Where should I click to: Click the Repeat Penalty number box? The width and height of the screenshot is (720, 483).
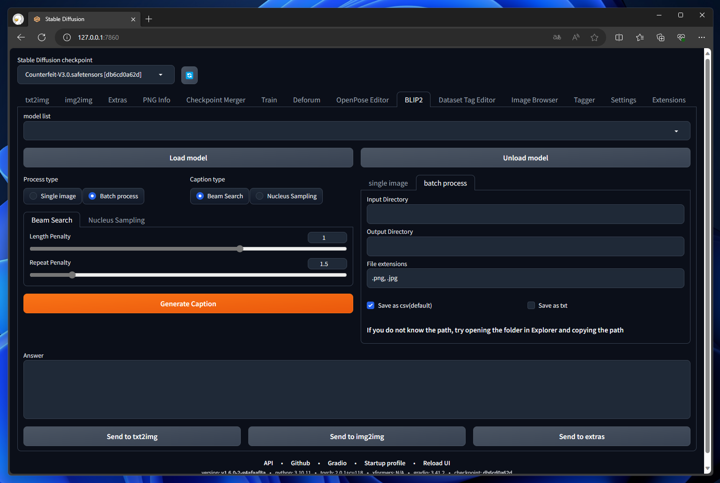click(327, 264)
